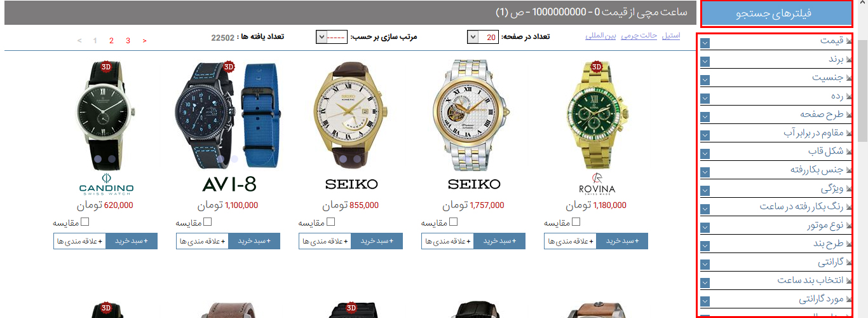Click the 3D badge on the Candino watch
The height and width of the screenshot is (318, 868).
pyautogui.click(x=106, y=66)
